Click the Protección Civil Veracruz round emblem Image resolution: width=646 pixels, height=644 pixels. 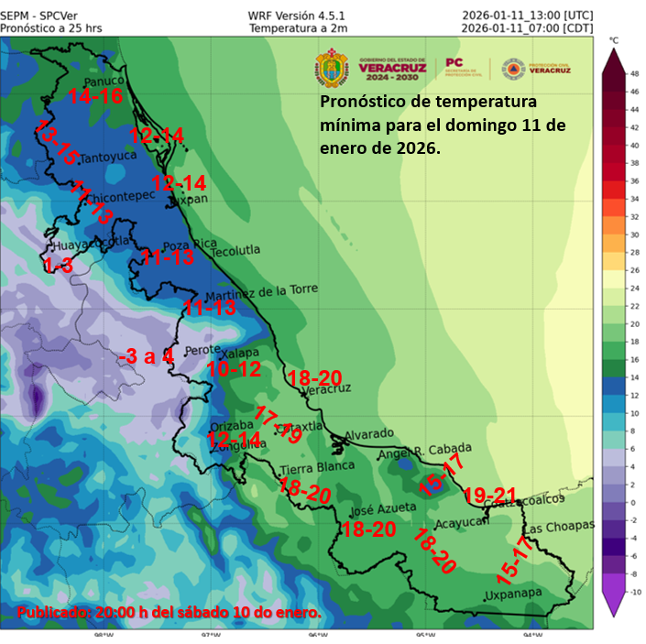(513, 70)
